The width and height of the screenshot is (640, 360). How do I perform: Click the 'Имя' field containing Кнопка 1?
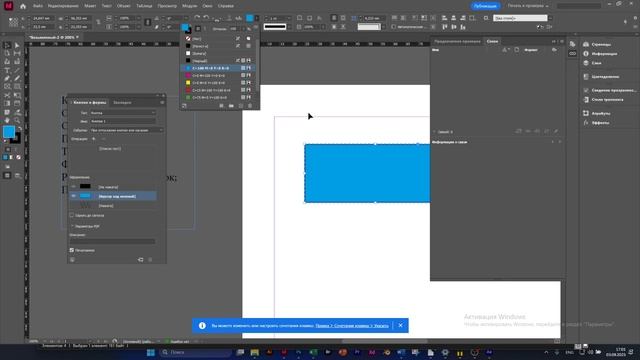[x=123, y=121]
